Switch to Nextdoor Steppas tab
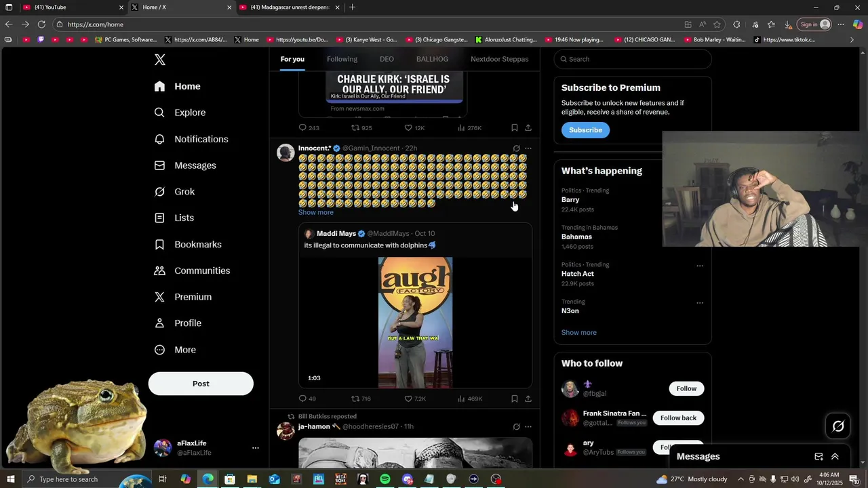Screen dimensions: 868x488 (x=500, y=59)
